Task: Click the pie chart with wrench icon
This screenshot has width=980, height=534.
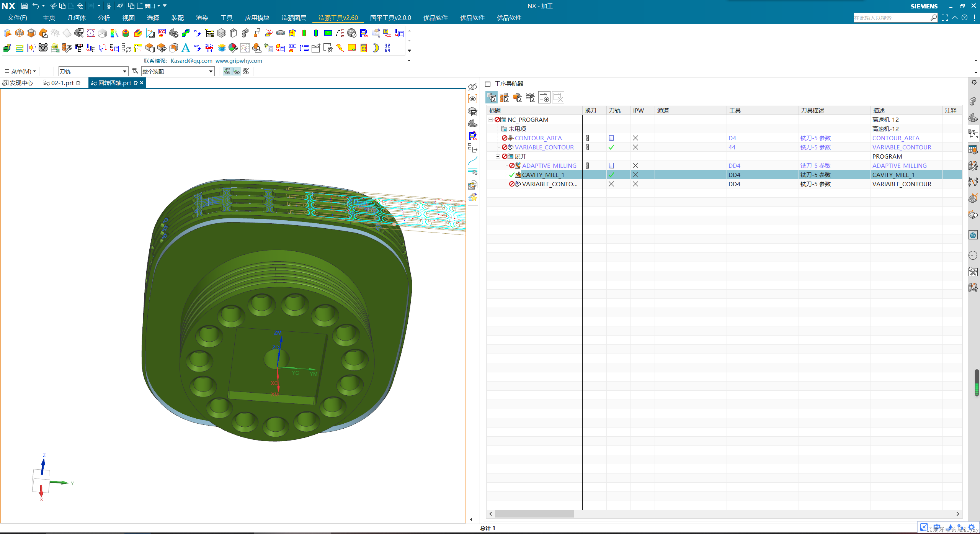Action: tap(233, 48)
